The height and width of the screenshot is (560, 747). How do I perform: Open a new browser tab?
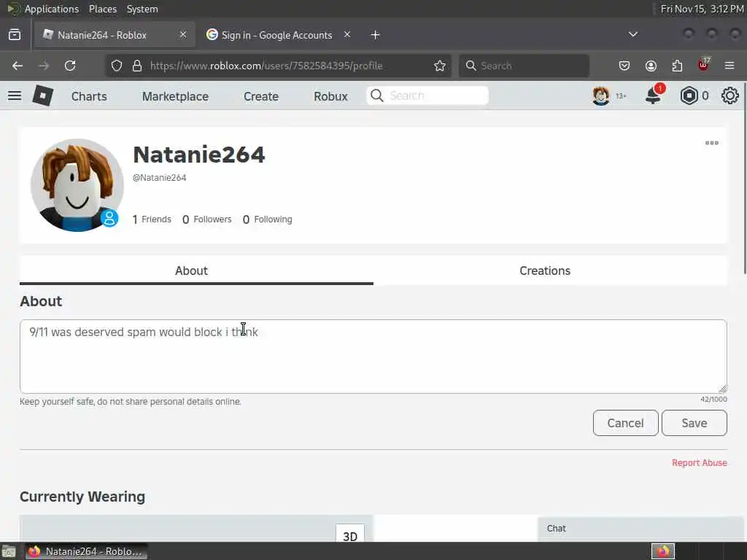376,35
